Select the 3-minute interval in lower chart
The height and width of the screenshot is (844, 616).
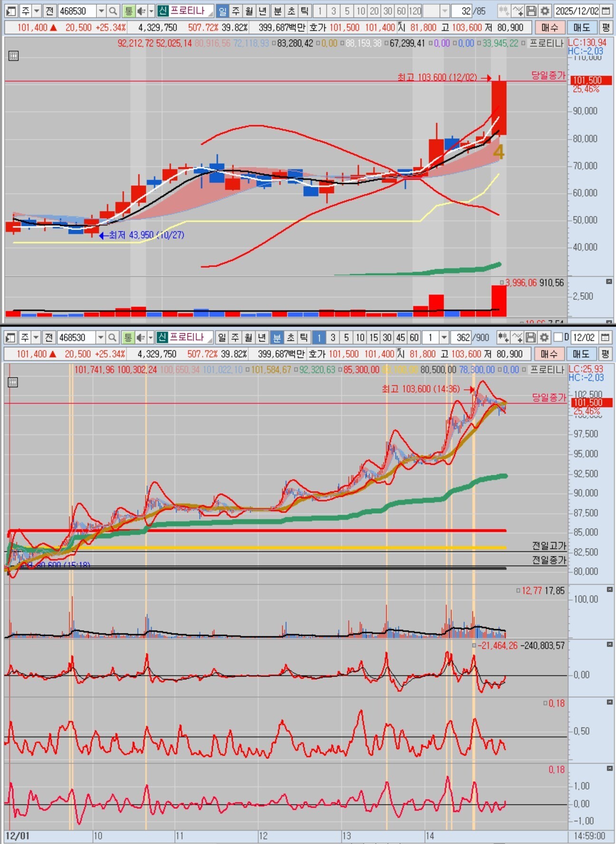tap(333, 337)
